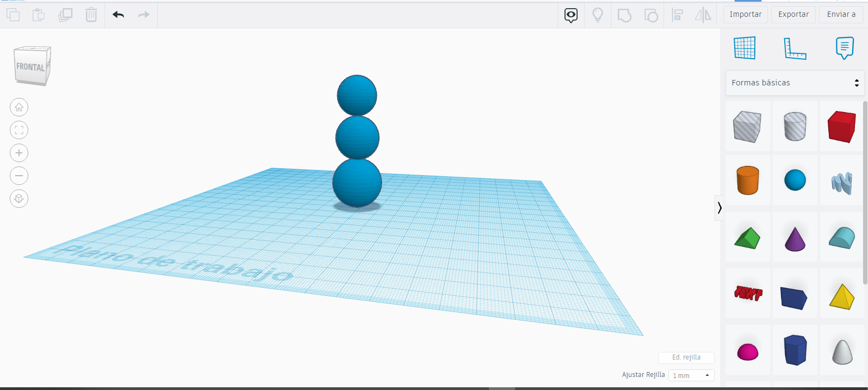Pick the dark blue wedge shape
Image resolution: width=868 pixels, height=390 pixels.
click(x=794, y=298)
